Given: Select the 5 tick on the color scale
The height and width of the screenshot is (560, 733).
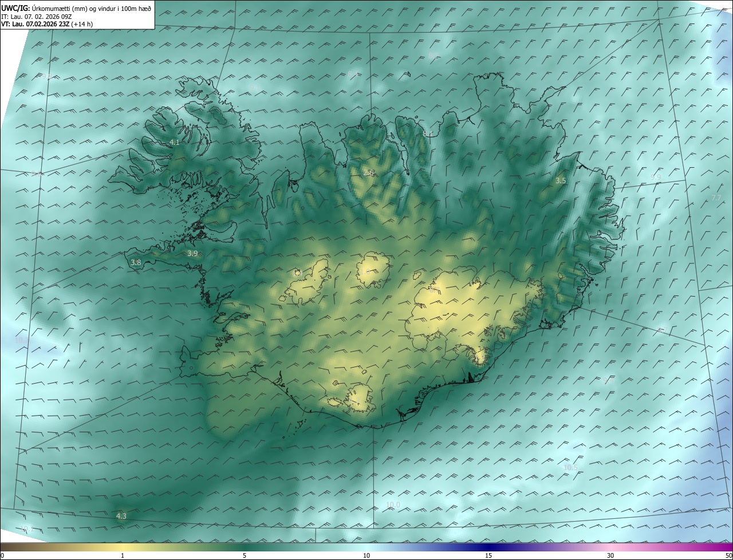Looking at the screenshot, I should 245,555.
